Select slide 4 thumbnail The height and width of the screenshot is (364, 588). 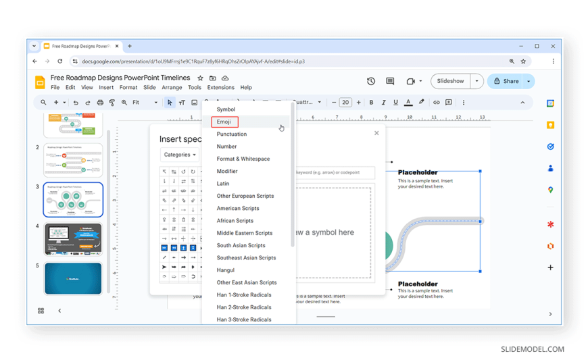[73, 239]
